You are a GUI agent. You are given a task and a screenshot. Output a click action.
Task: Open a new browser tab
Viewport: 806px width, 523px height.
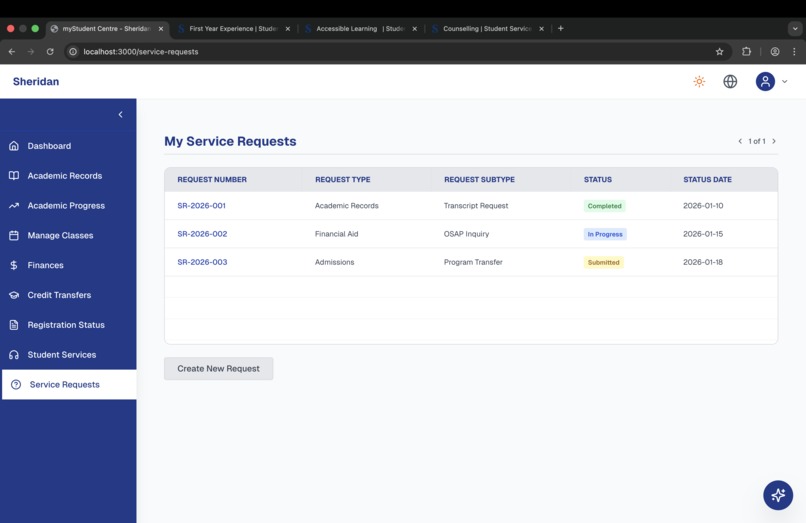click(560, 29)
